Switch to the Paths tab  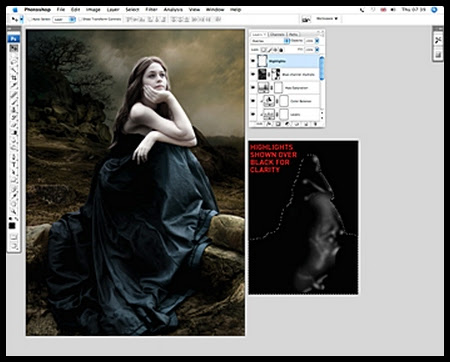pos(293,35)
